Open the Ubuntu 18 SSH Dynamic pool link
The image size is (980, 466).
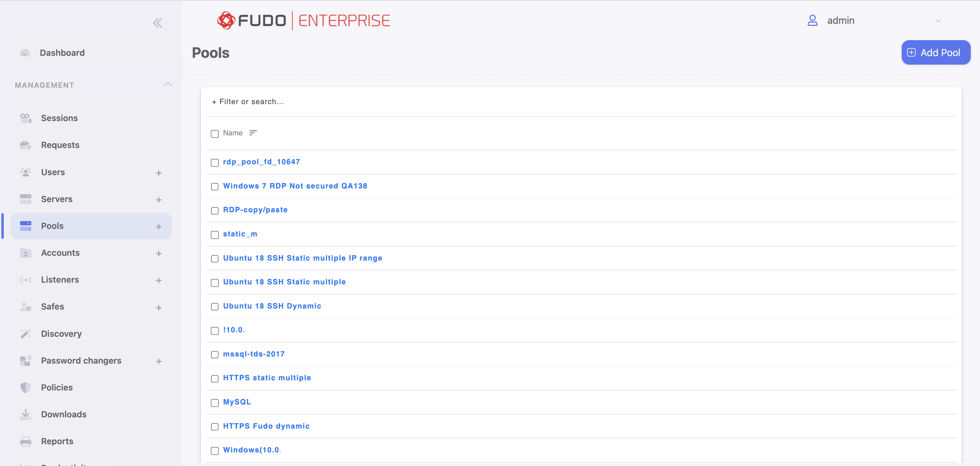(272, 306)
